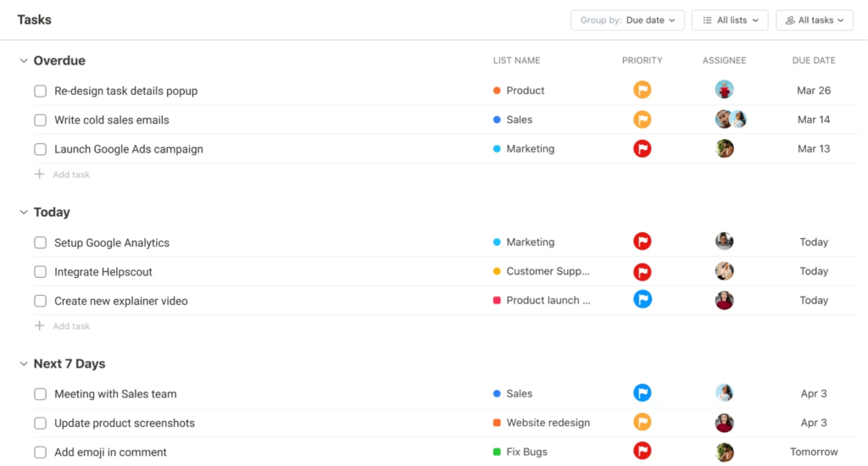Click the red priority flag for Setup Google Analytics
Image resolution: width=868 pixels, height=466 pixels.
pos(643,241)
